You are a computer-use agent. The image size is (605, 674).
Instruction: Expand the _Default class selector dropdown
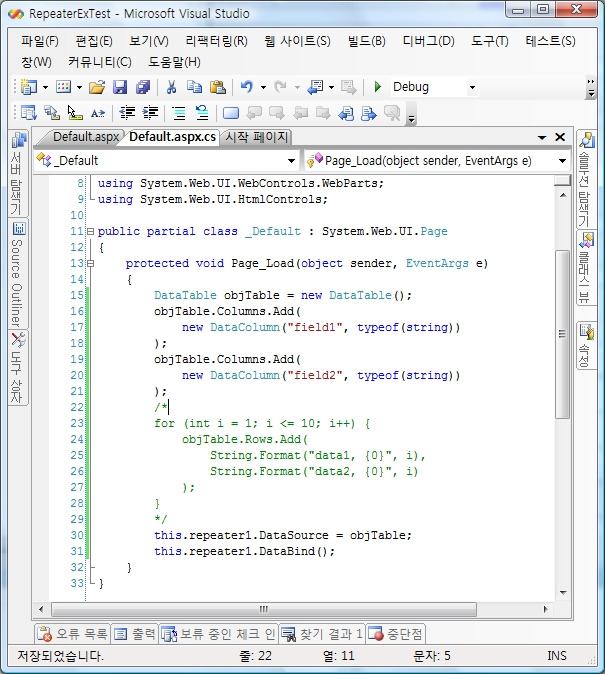[x=291, y=161]
